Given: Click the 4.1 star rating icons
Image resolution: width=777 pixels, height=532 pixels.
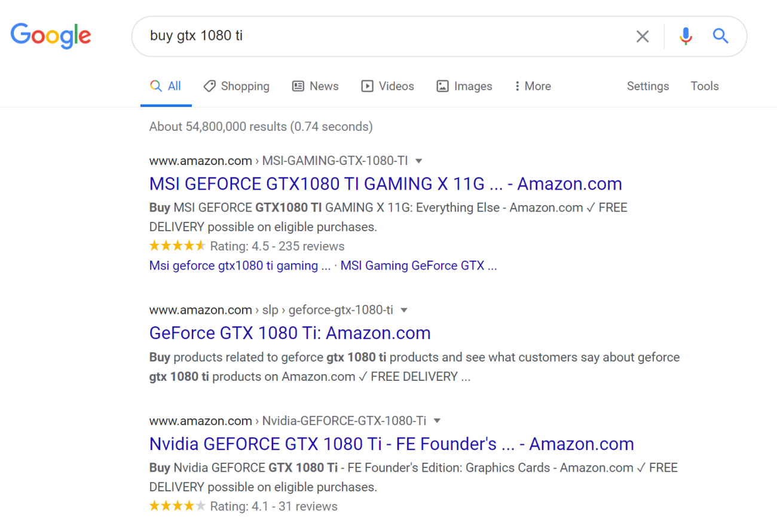Looking at the screenshot, I should (x=178, y=506).
